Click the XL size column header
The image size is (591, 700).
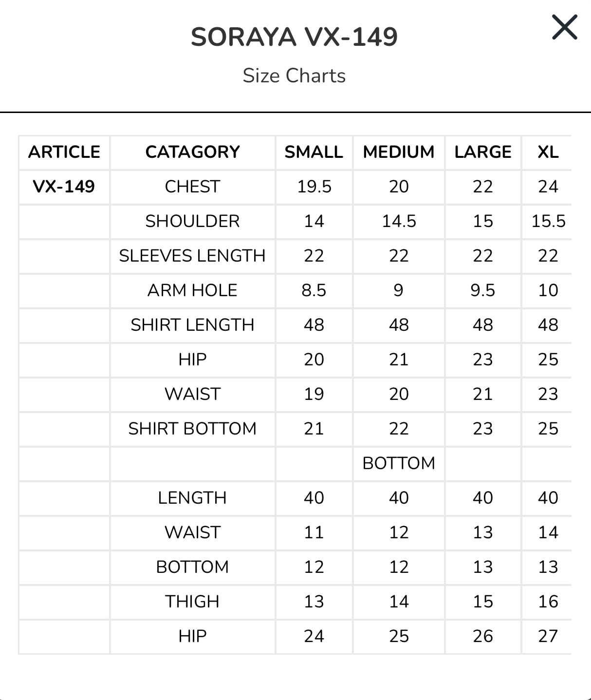(548, 152)
